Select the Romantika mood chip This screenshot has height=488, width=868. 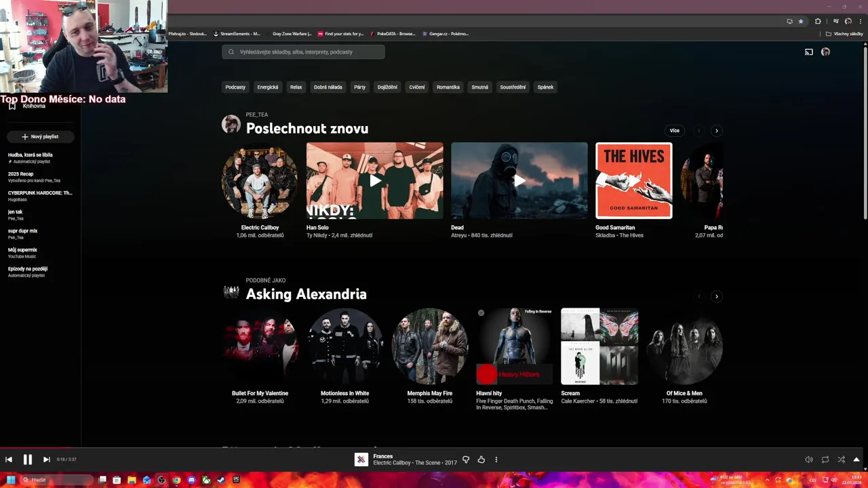pos(448,87)
